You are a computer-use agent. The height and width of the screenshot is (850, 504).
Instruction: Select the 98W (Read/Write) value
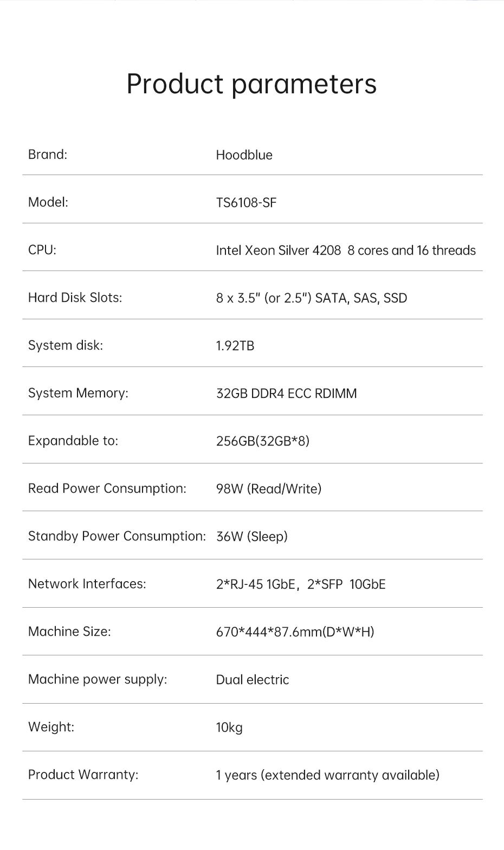click(x=268, y=489)
